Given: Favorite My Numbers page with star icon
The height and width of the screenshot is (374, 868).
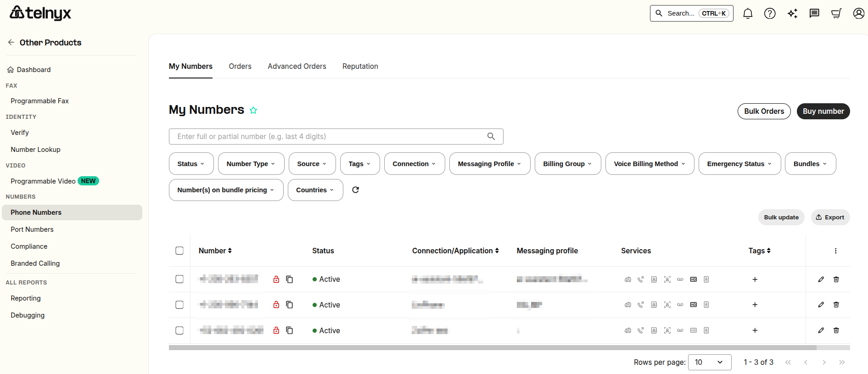Looking at the screenshot, I should coord(253,110).
